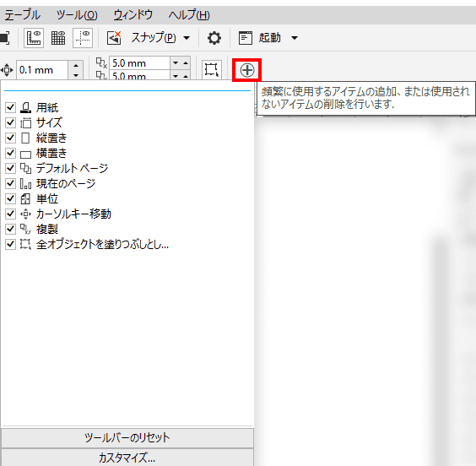The width and height of the screenshot is (476, 466).
Task: Increase the 0.1 mm nudge value
Action: 76,65
